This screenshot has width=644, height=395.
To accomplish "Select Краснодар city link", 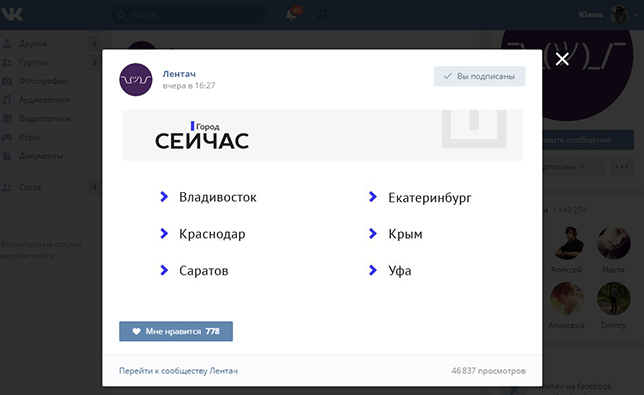I will click(x=212, y=234).
